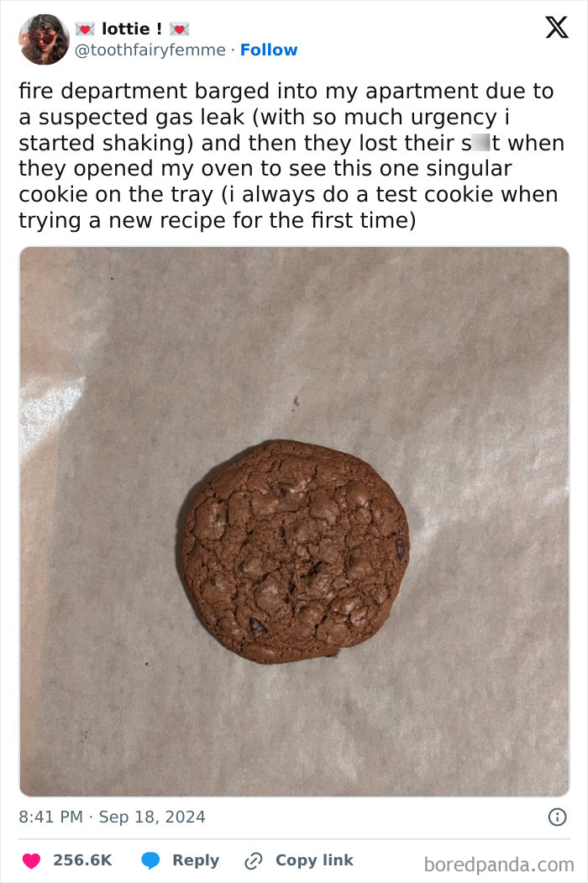Click the blurred censored word in the tweet

(x=481, y=143)
